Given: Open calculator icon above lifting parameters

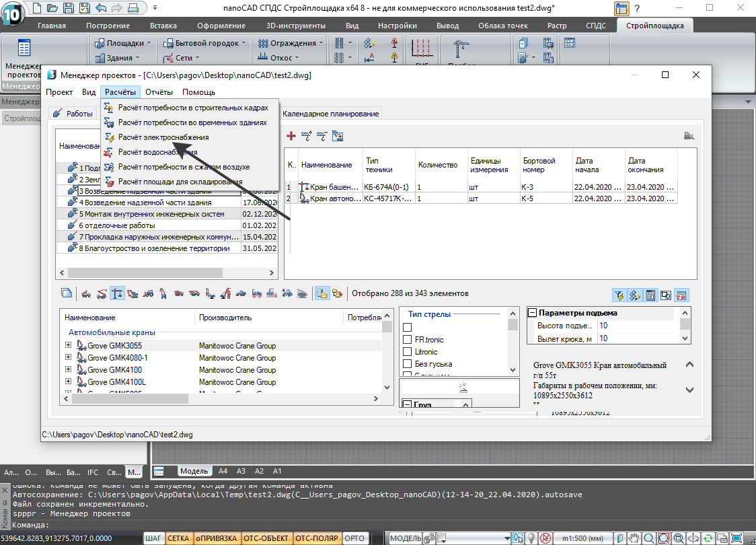Looking at the screenshot, I should point(650,295).
